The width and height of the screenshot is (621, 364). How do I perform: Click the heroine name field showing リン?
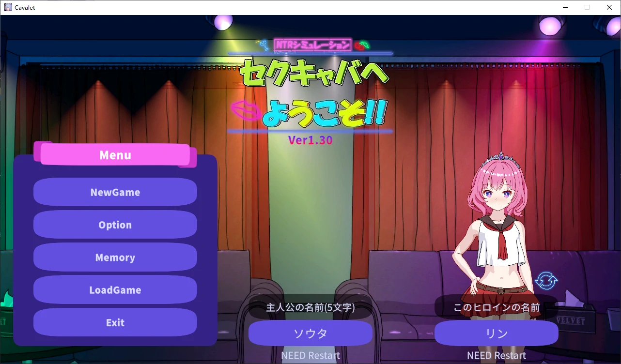point(496,333)
